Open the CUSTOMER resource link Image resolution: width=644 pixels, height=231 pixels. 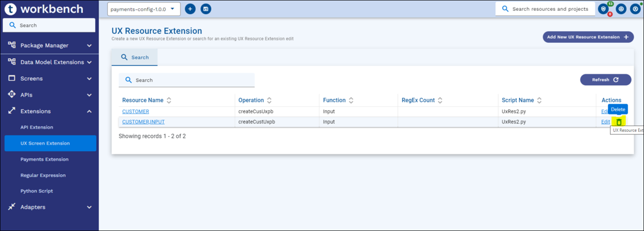point(135,111)
